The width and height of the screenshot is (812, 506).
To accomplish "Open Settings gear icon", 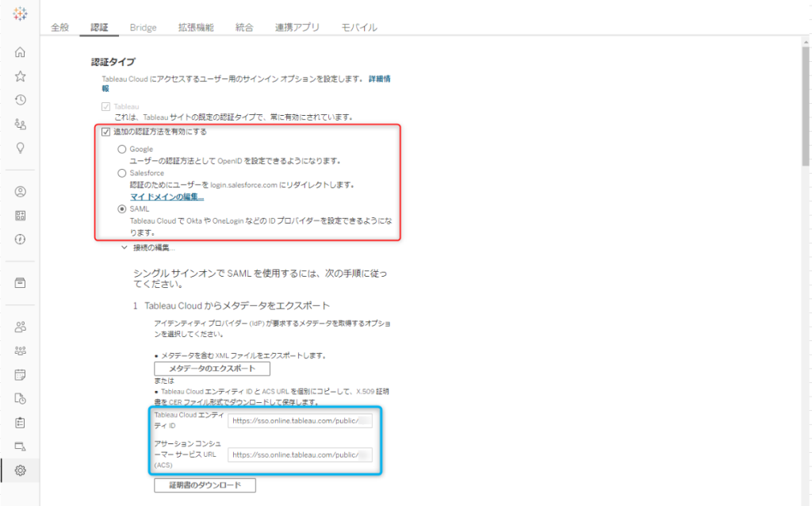I will pyautogui.click(x=20, y=470).
